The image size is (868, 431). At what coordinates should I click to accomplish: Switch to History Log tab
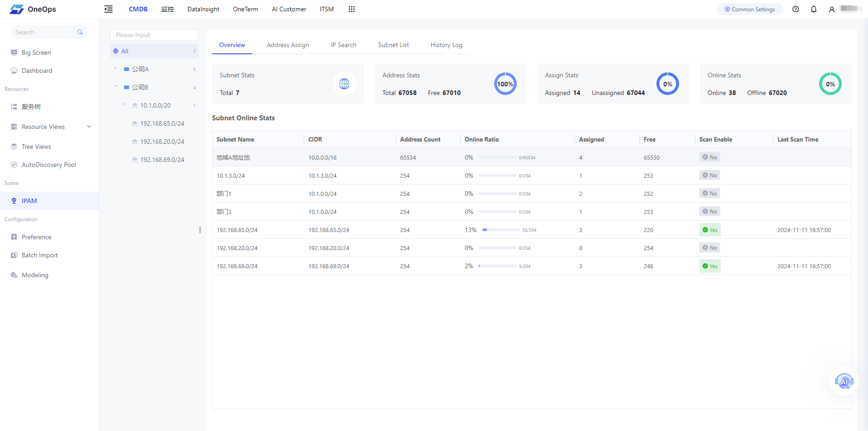(446, 45)
